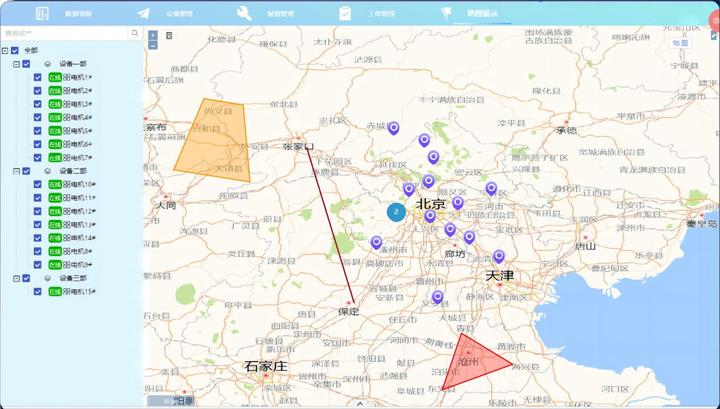Toggle the checkbox for 电机1#
The height and width of the screenshot is (409, 720).
(38, 77)
